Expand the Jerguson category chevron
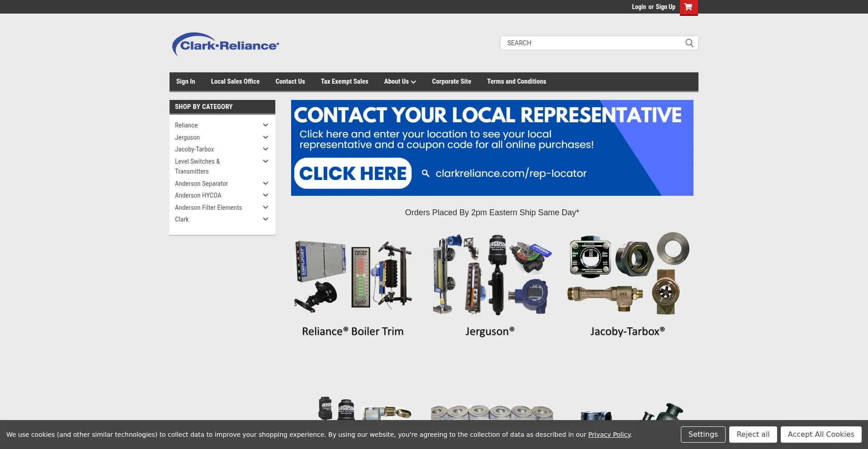Viewport: 868px width, 449px height. click(266, 137)
